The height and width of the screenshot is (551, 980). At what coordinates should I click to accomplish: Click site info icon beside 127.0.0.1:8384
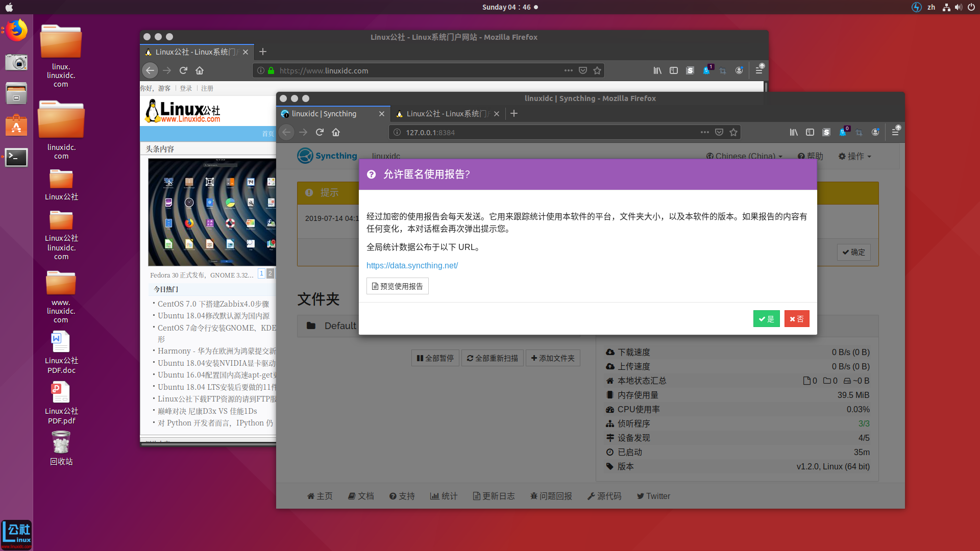[x=397, y=132]
